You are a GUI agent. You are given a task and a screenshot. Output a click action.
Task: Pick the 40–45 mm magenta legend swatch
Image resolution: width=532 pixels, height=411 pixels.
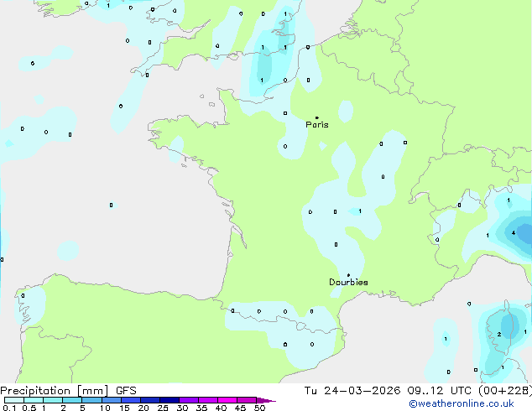pos(227,400)
